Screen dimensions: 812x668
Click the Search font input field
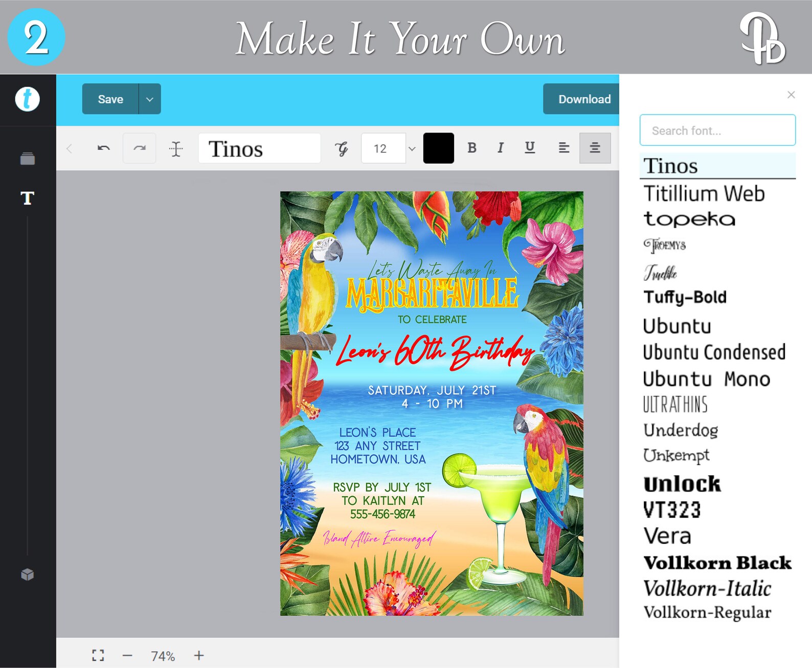pyautogui.click(x=717, y=130)
